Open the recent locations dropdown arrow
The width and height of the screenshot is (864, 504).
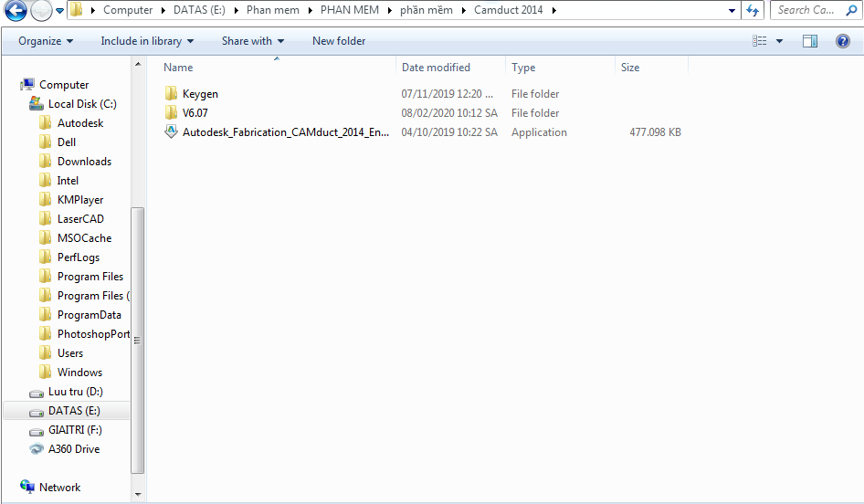[60, 10]
